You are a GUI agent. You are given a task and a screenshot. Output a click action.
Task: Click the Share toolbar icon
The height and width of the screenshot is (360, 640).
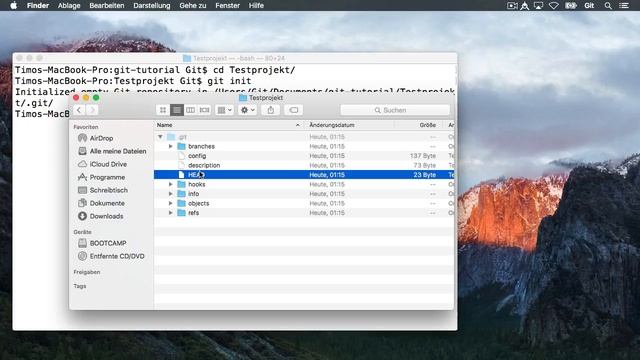(271, 110)
